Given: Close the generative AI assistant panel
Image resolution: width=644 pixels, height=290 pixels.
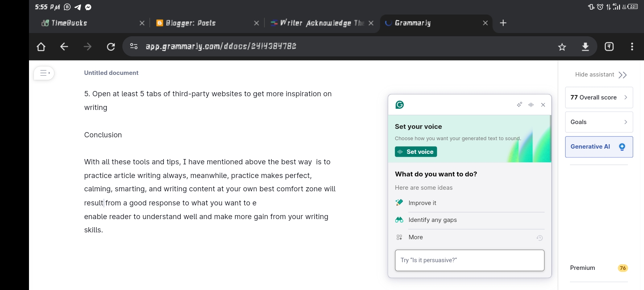Looking at the screenshot, I should click(x=543, y=105).
